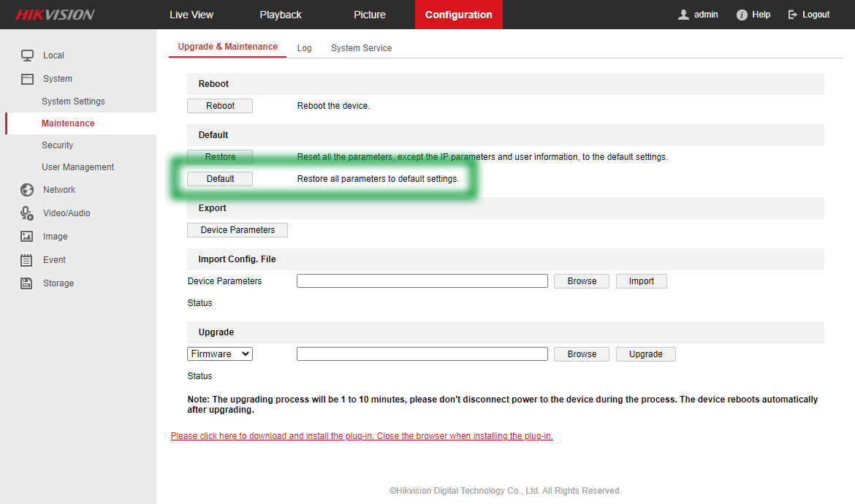The width and height of the screenshot is (855, 504).
Task: Open Local in the sidebar
Action: [x=53, y=56]
